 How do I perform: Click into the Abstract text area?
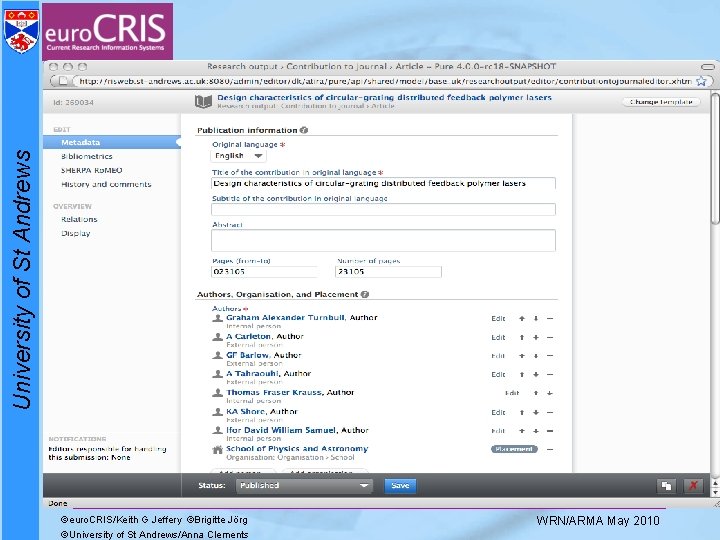click(x=383, y=240)
